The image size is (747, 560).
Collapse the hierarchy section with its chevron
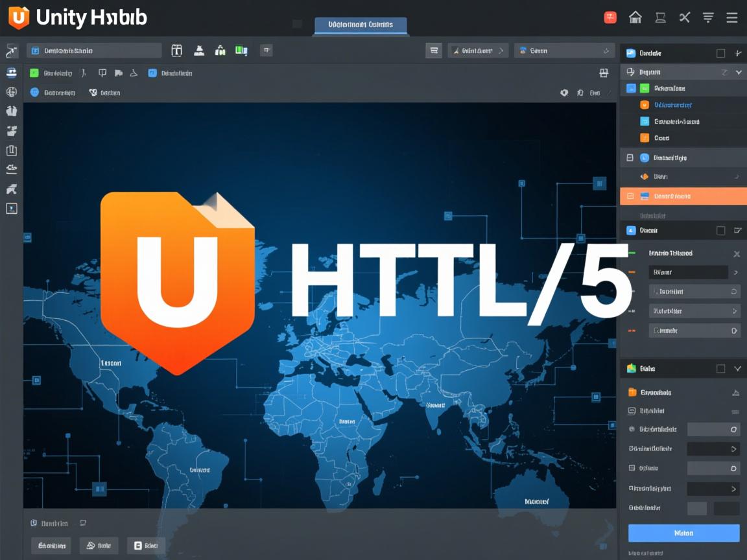pyautogui.click(x=737, y=71)
